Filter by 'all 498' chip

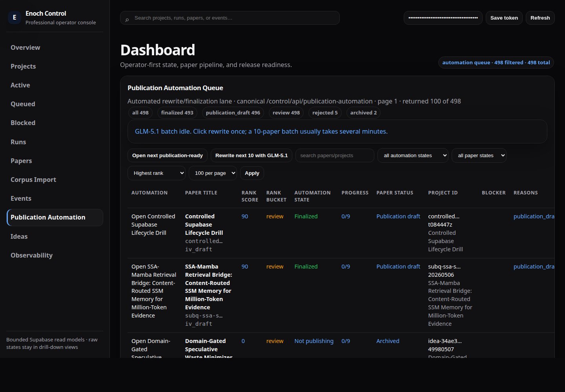[140, 113]
